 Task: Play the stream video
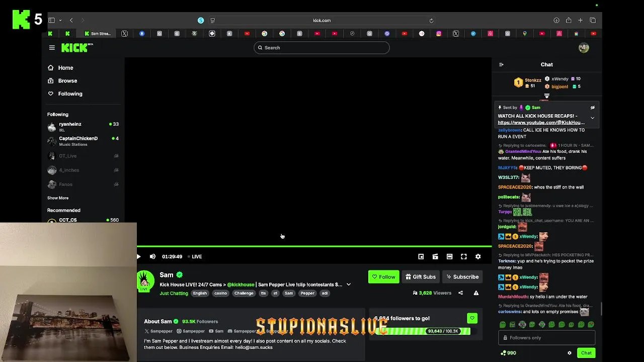pyautogui.click(x=139, y=256)
